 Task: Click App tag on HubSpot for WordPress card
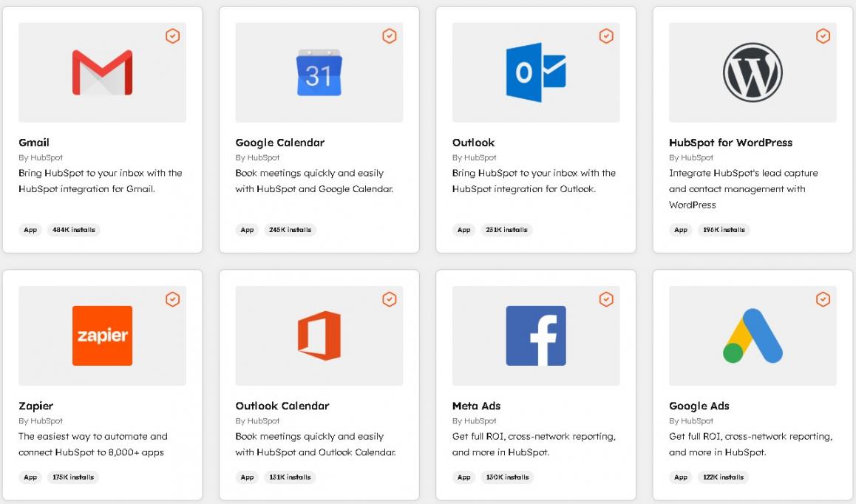[681, 230]
